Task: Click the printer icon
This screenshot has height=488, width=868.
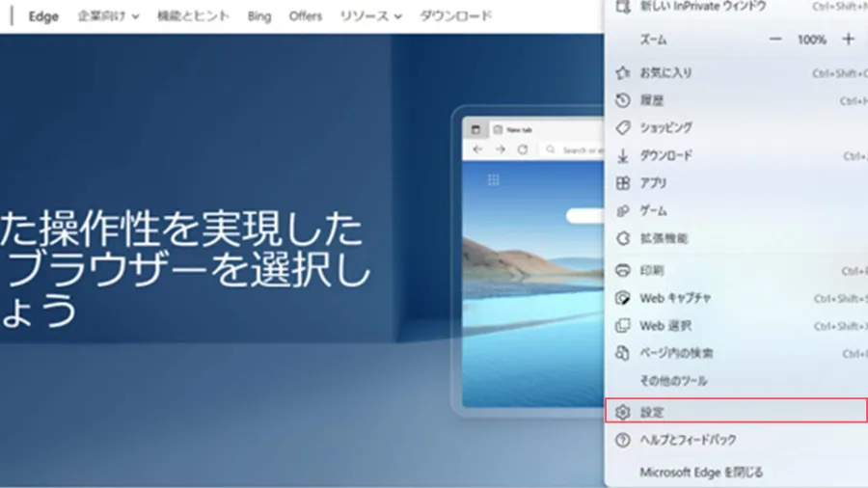Action: (623, 270)
